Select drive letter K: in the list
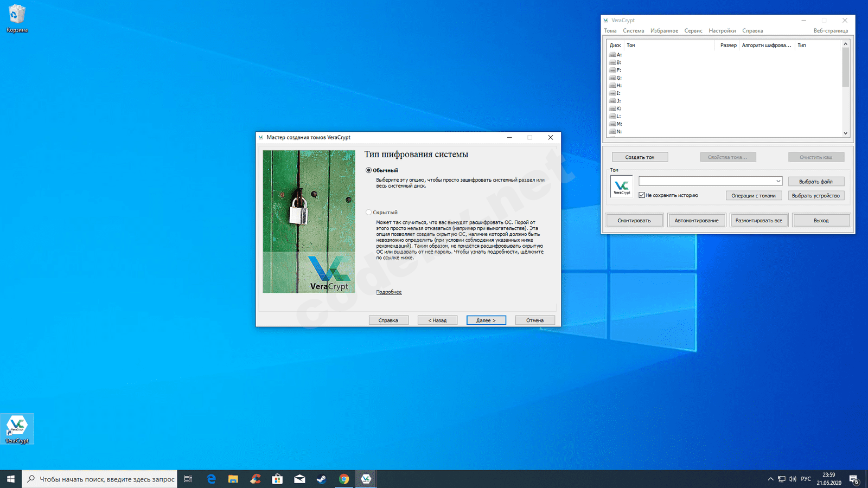Screen dimensions: 868x488 [x=618, y=108]
